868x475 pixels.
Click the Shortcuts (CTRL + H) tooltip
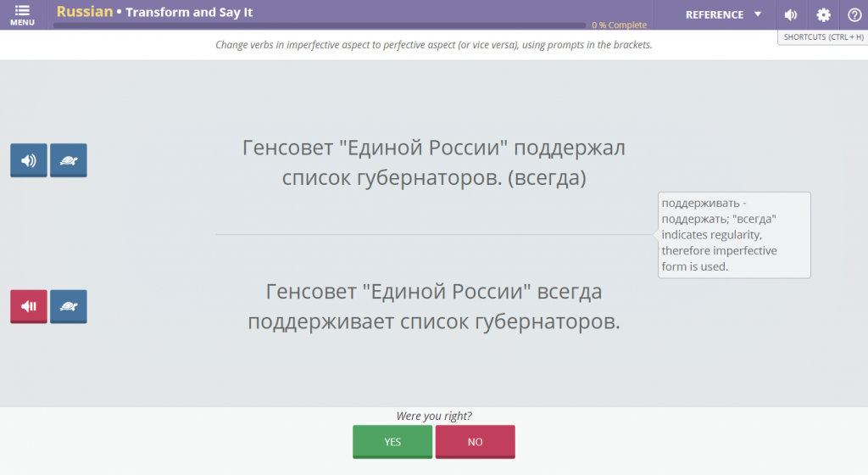[x=822, y=37]
